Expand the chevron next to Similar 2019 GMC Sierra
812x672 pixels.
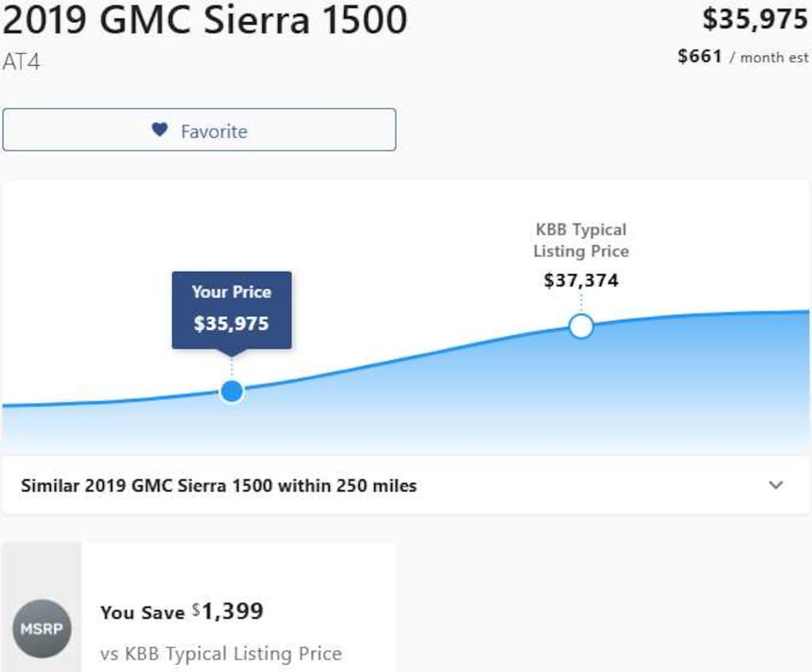point(776,485)
